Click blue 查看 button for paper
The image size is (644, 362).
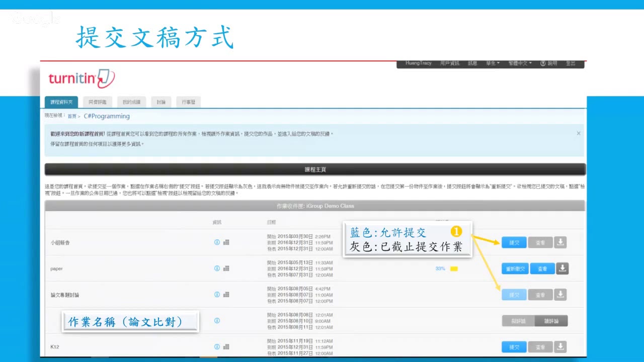pos(542,269)
